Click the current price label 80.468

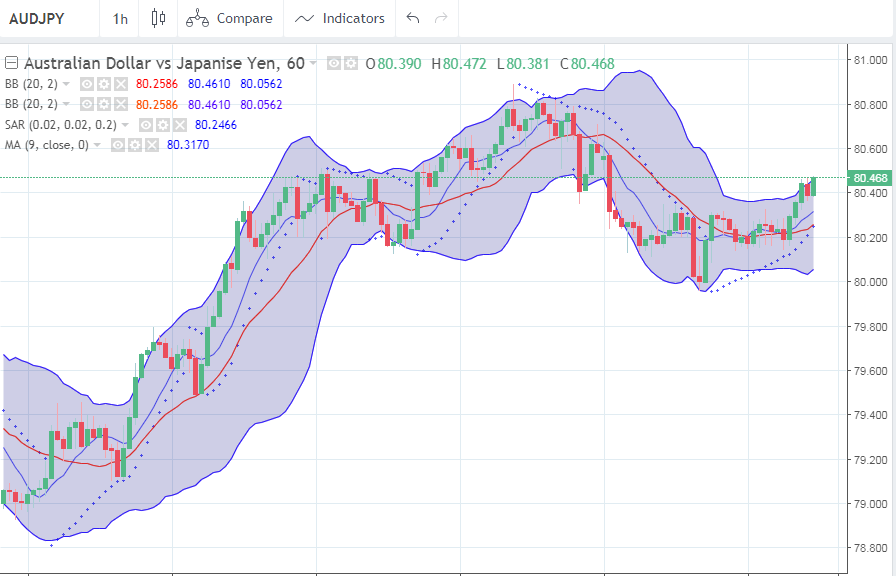pos(868,178)
